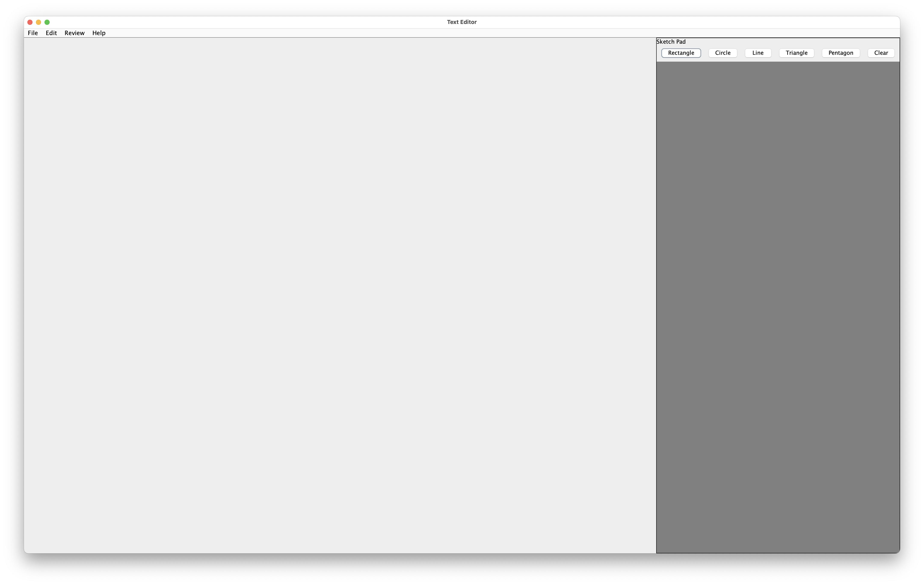
Task: Click the Text Editor title bar
Action: [462, 22]
